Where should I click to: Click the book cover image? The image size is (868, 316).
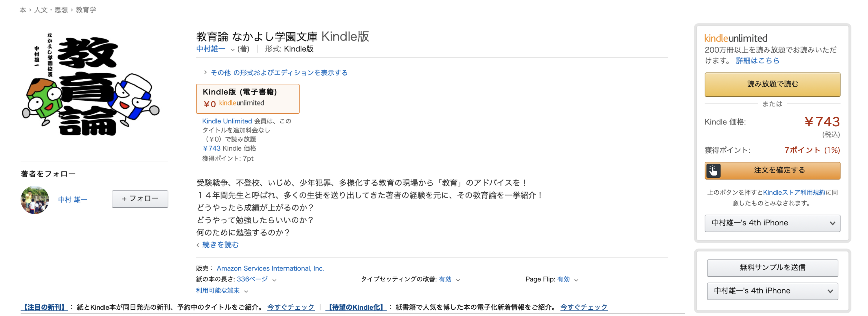(x=90, y=84)
